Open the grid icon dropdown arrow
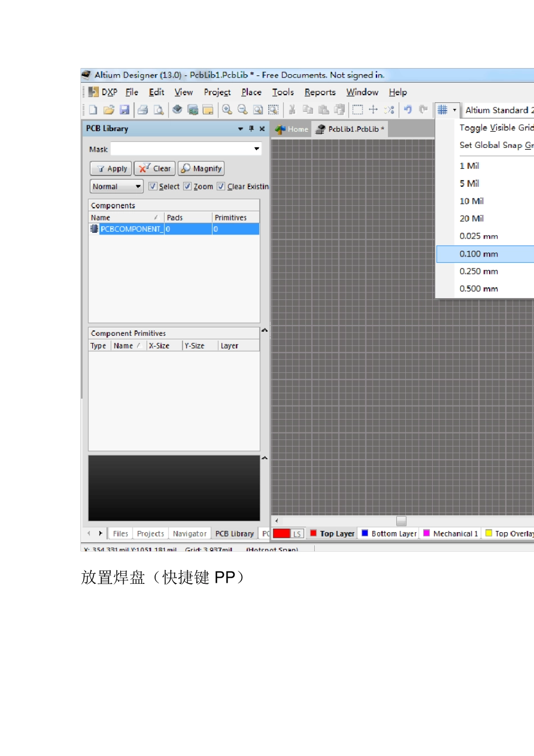 click(x=455, y=110)
